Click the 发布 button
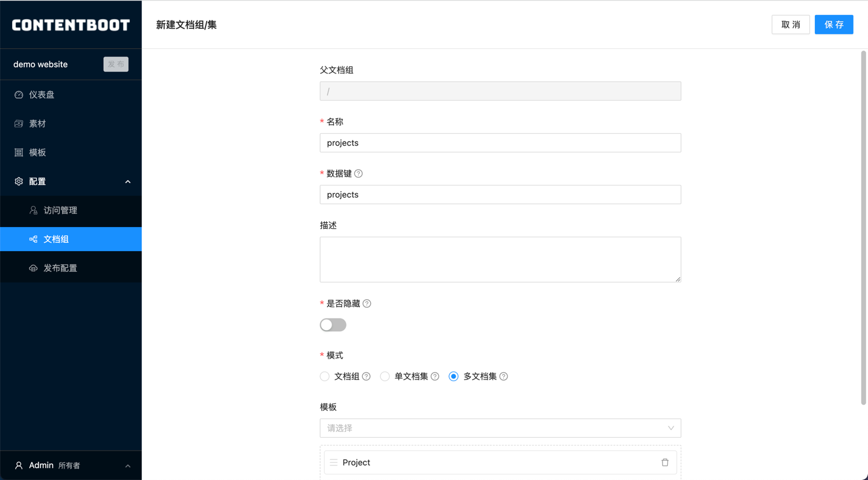 click(116, 64)
